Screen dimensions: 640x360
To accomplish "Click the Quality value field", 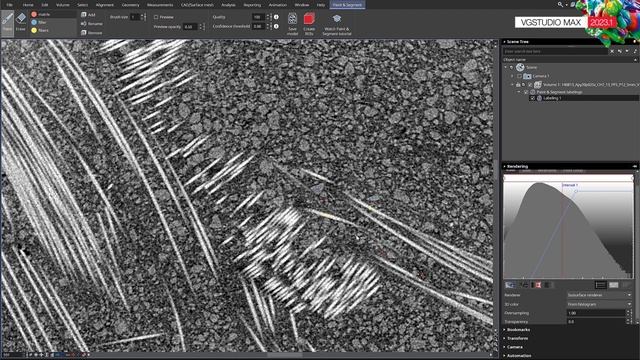I will [x=258, y=17].
